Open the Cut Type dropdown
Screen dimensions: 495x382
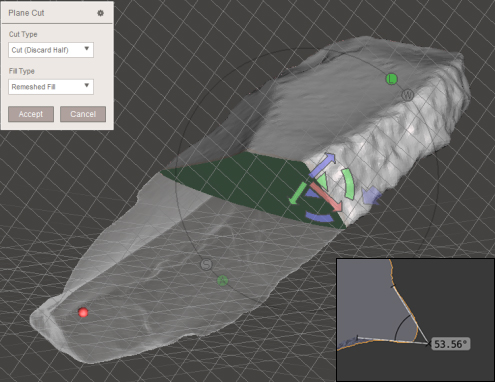pyautogui.click(x=51, y=50)
